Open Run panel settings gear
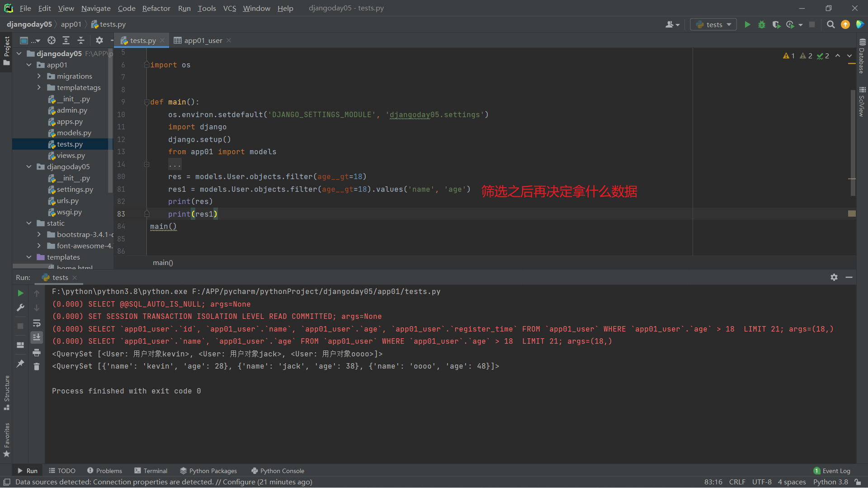Viewport: 868px width, 488px height. 834,277
